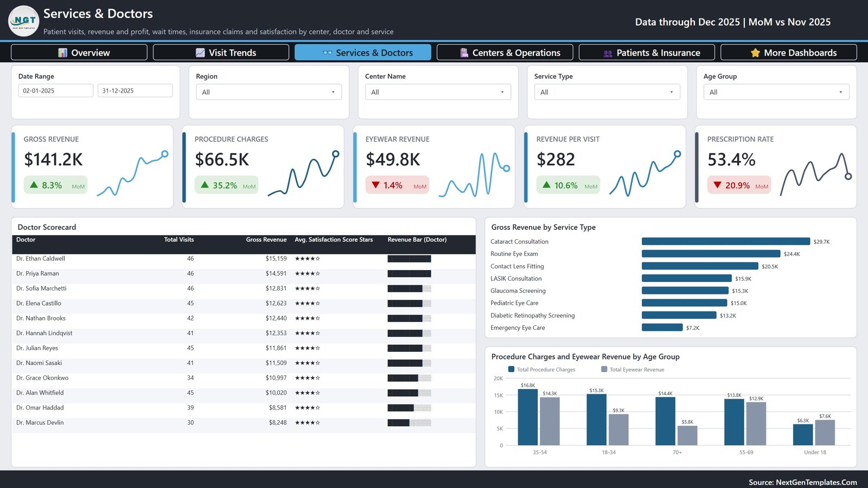Viewport: 868px width, 488px height.
Task: Edit the end date 31-12-2025 field
Action: coord(135,91)
